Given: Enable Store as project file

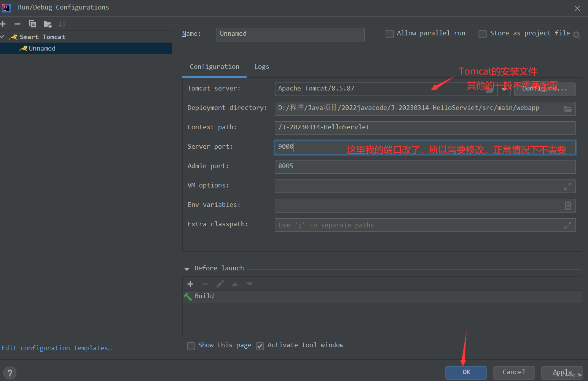Looking at the screenshot, I should (483, 34).
